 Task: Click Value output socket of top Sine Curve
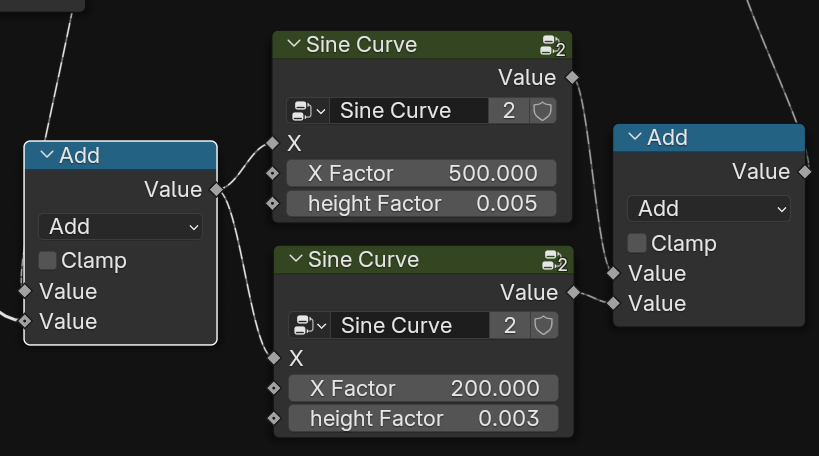[x=572, y=77]
